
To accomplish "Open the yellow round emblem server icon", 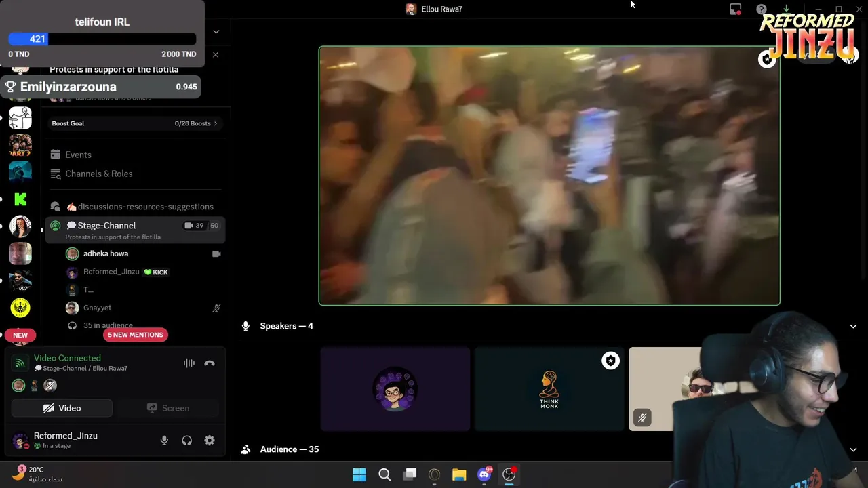I will [20, 307].
